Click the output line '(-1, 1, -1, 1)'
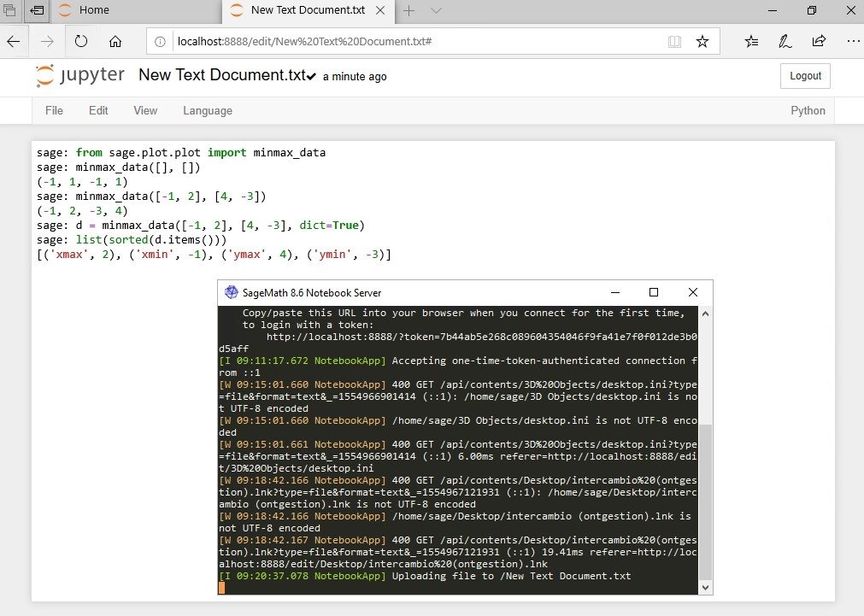The image size is (864, 616). (x=82, y=182)
